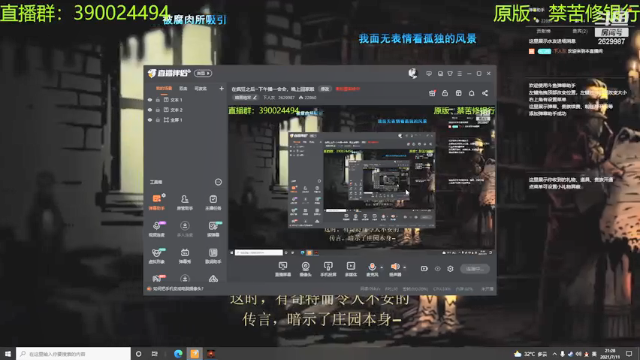Open the user avatar in the title bar
This screenshot has width=640, height=360.
click(x=413, y=73)
